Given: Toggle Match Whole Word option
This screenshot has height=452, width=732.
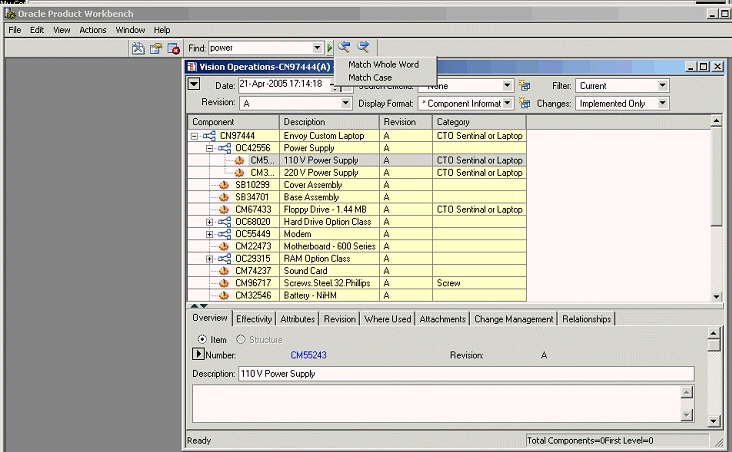Looking at the screenshot, I should click(x=383, y=64).
